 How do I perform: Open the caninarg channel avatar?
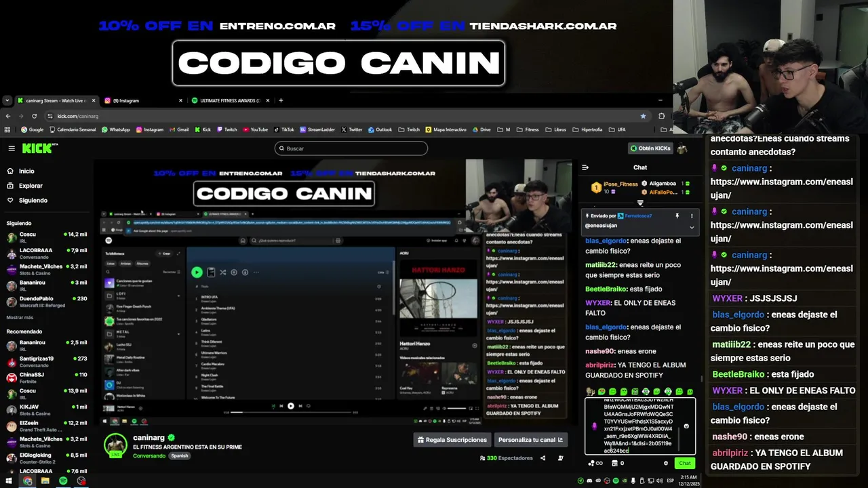coord(115,445)
